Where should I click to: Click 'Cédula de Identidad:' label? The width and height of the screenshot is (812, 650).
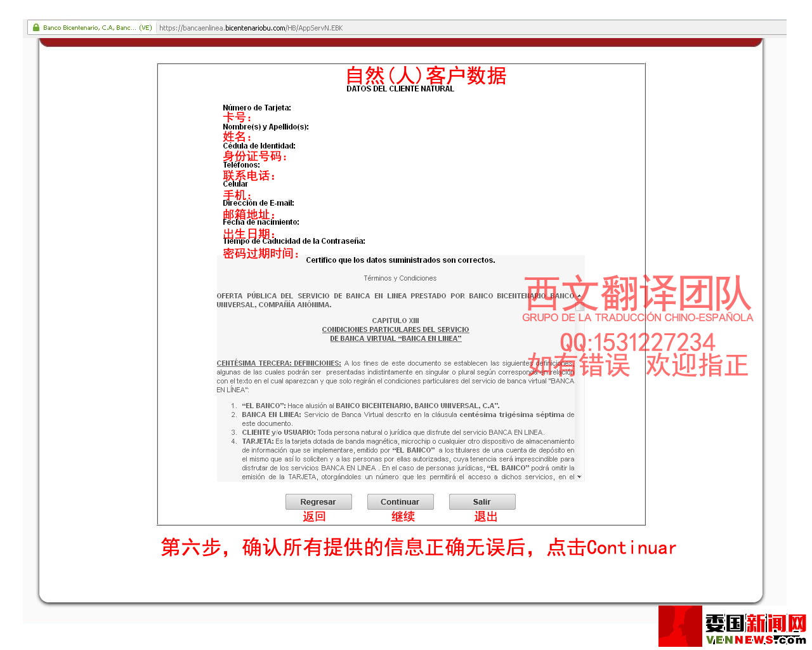(x=259, y=146)
